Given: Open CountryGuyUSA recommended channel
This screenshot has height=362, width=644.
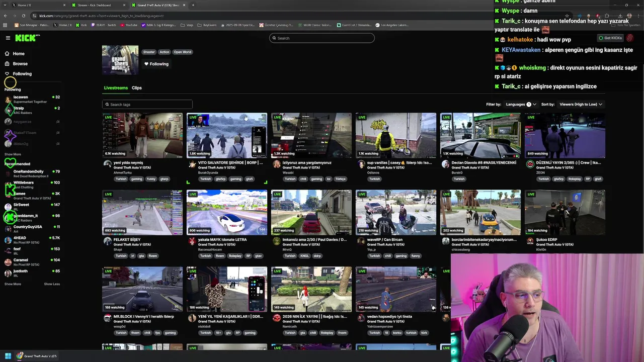Looking at the screenshot, I should [32, 229].
